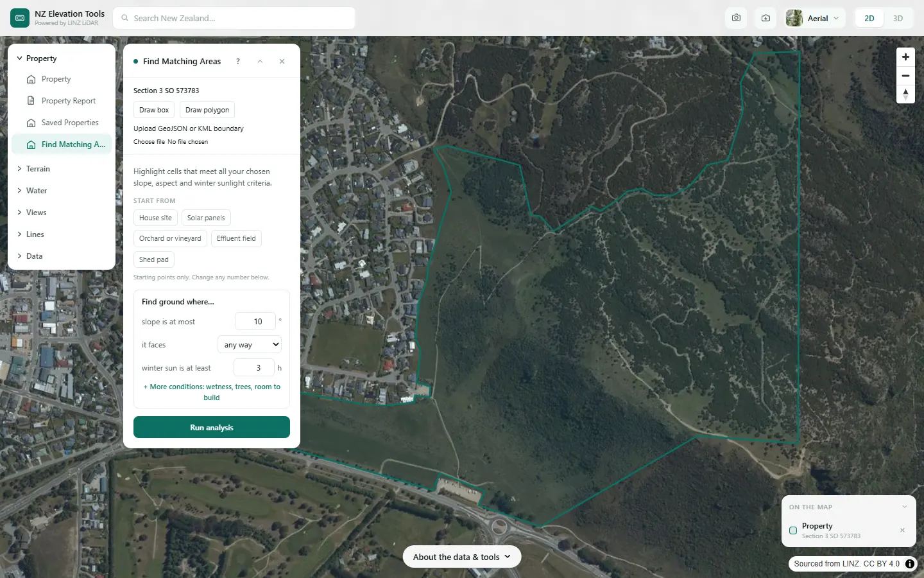Collapse the Property section
924x578 pixels.
(62, 58)
